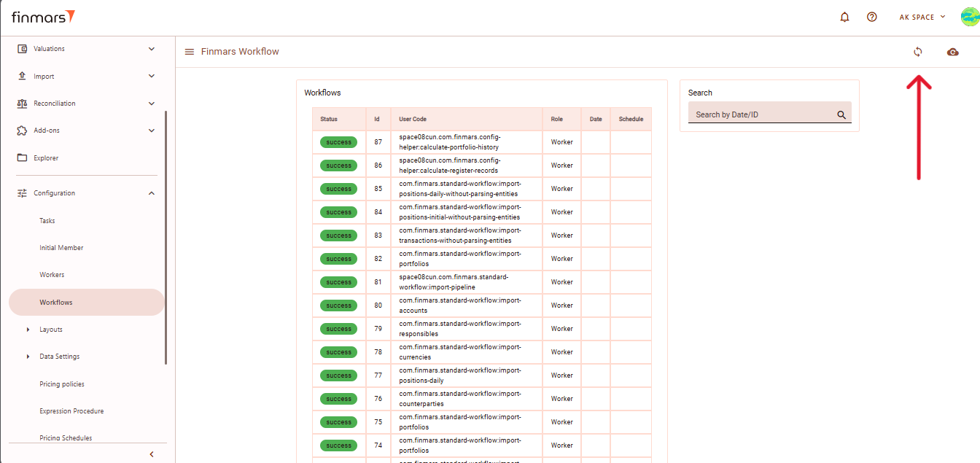Click the finmars logo
The image size is (980, 463).
pos(43,17)
